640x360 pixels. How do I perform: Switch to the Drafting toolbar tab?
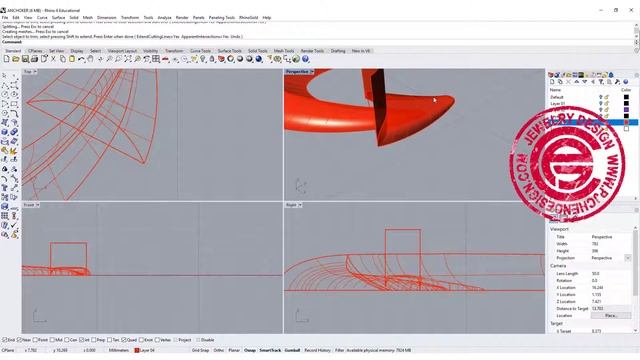pos(338,51)
